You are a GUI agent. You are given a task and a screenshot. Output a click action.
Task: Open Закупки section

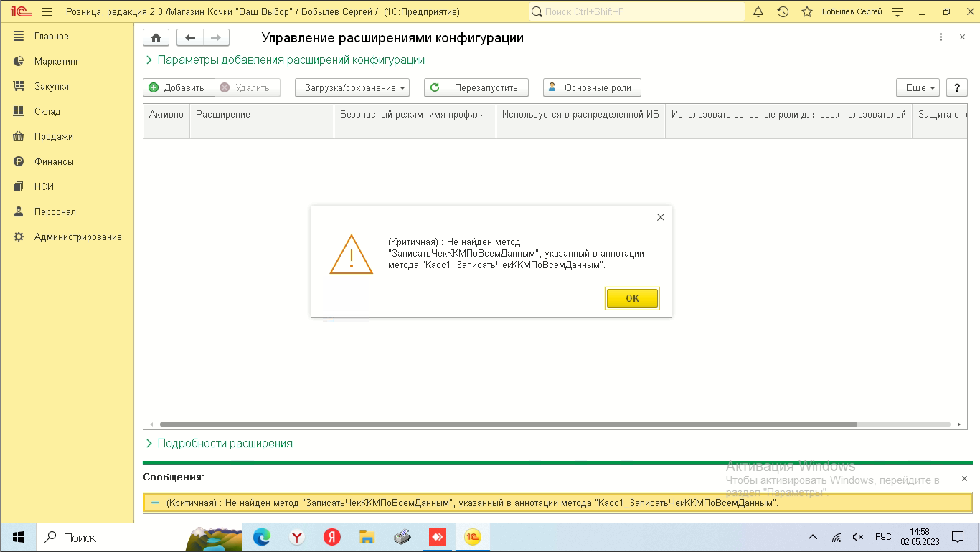pos(52,87)
